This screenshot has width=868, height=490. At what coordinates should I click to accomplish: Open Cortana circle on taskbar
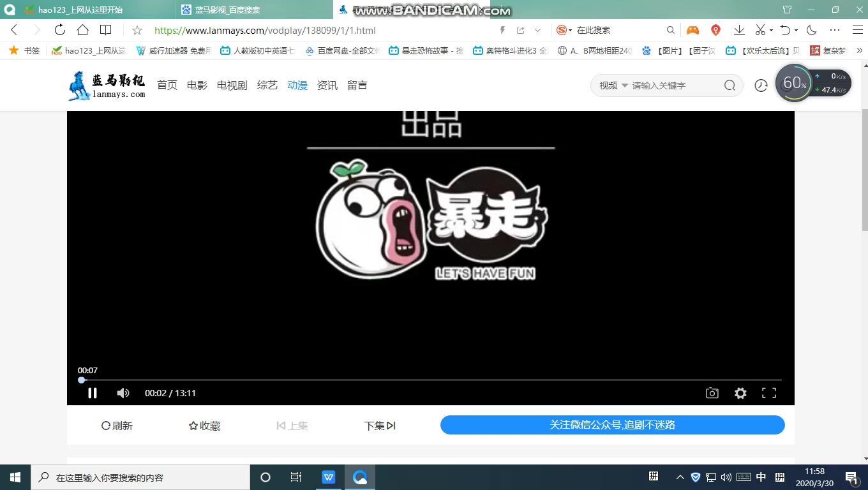coord(266,477)
